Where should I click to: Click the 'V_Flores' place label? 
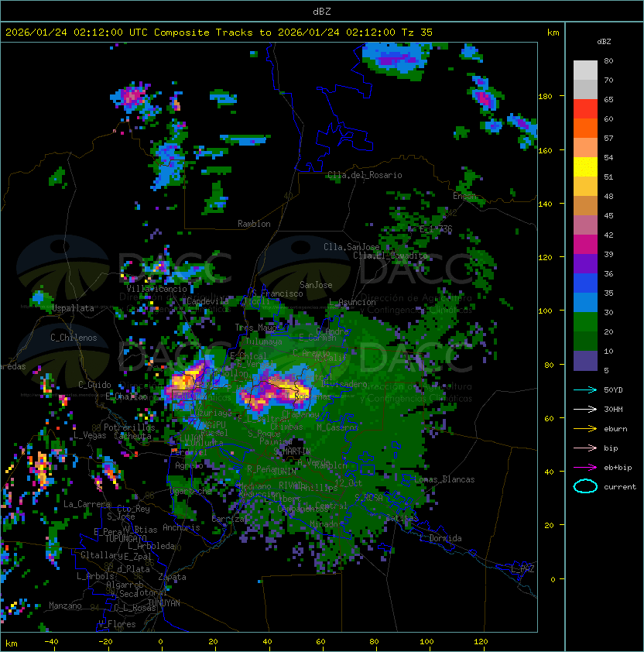coord(117,625)
